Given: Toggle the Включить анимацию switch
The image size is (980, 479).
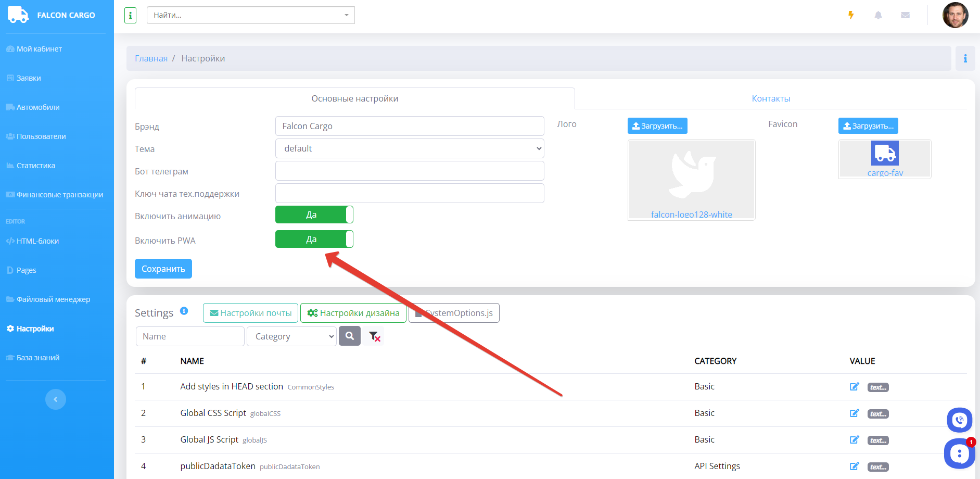Looking at the screenshot, I should tap(314, 215).
